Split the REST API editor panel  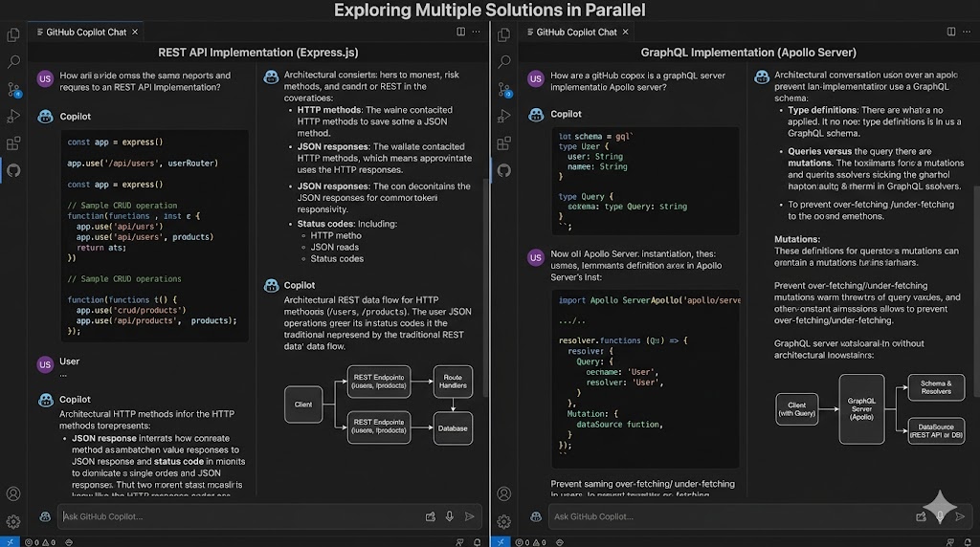click(460, 32)
